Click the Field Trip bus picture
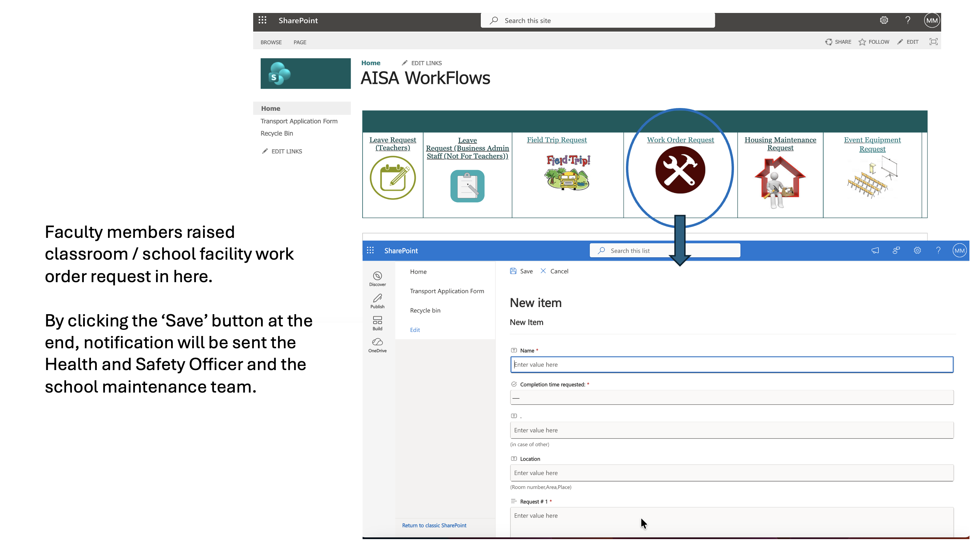 tap(568, 172)
